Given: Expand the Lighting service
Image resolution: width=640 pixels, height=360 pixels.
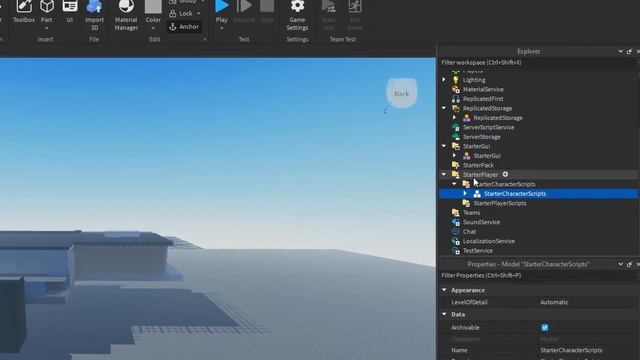Looking at the screenshot, I should 444,80.
